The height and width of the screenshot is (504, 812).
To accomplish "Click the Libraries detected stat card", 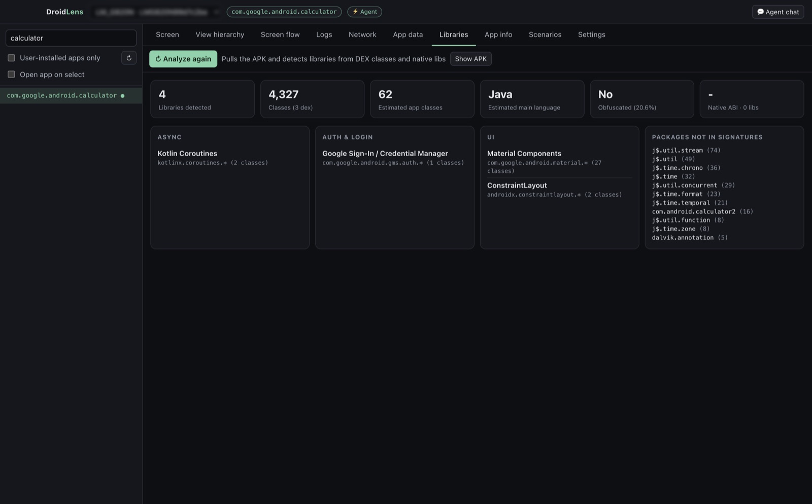I will point(202,99).
